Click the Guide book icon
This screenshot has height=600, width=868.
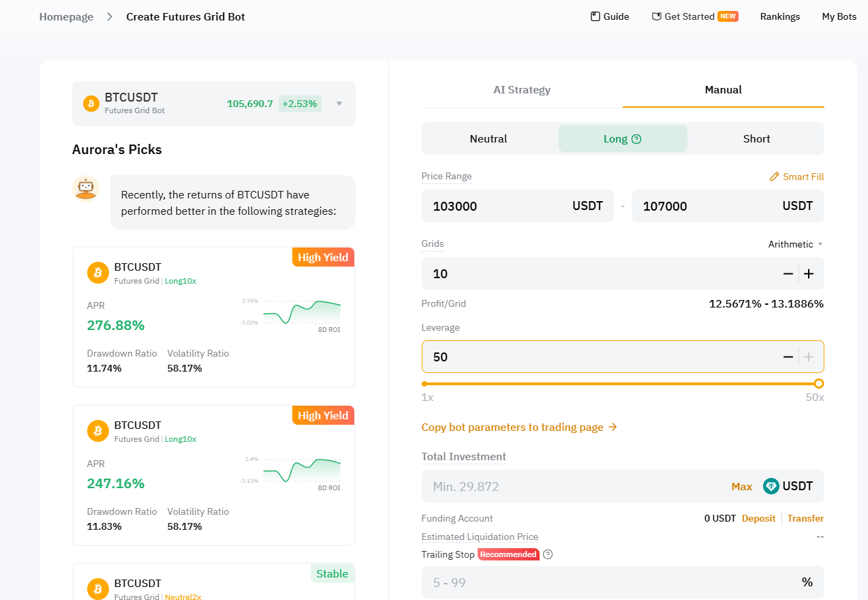[x=595, y=16]
